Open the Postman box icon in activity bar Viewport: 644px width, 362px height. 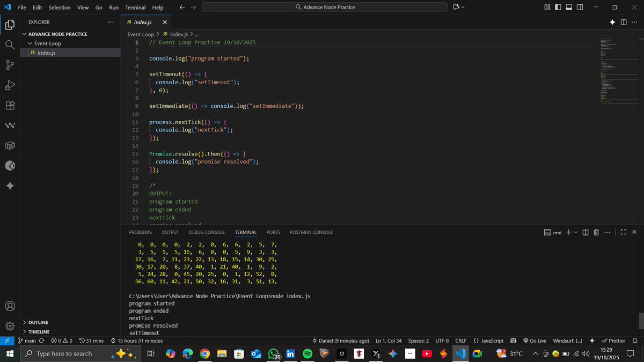click(x=10, y=145)
